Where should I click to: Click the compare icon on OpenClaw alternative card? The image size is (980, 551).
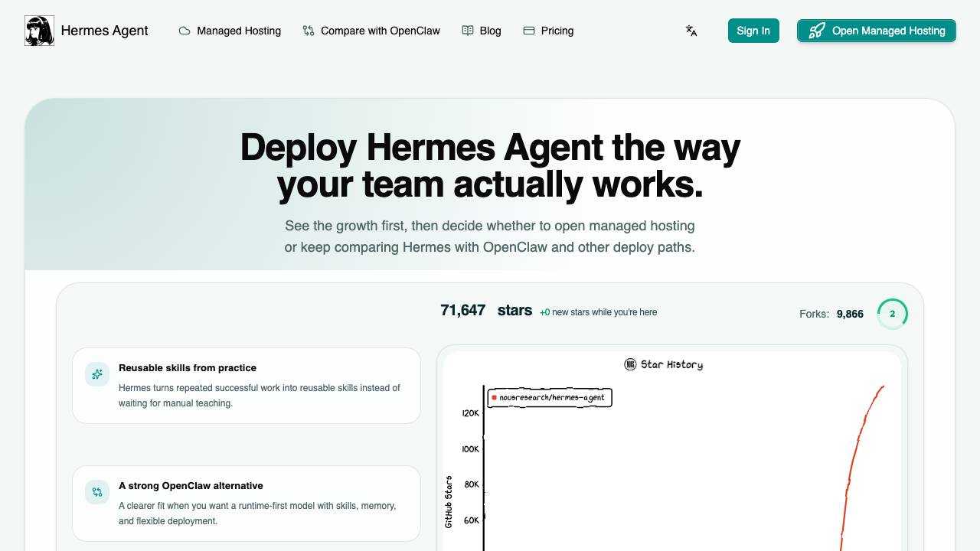(97, 492)
